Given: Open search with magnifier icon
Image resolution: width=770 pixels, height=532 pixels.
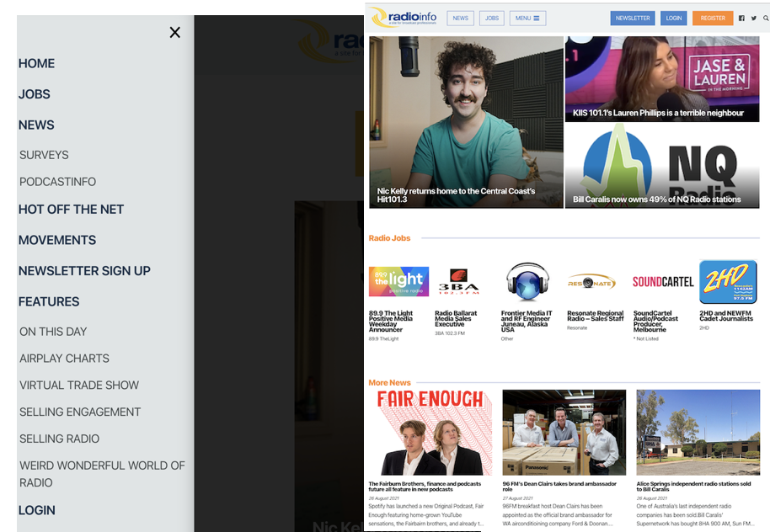Looking at the screenshot, I should click(x=765, y=19).
